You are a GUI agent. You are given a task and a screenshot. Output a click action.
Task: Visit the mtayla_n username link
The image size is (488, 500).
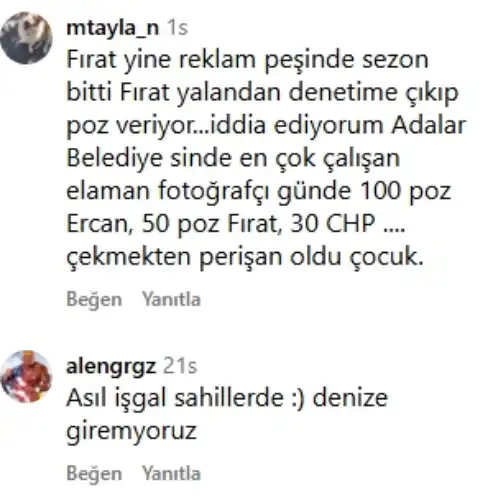(x=113, y=28)
